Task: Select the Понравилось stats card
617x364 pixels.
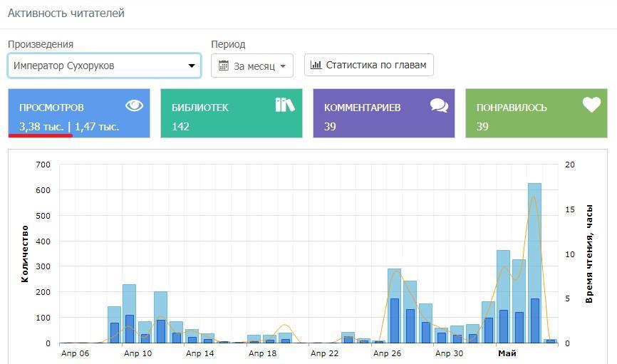Action: tap(536, 113)
